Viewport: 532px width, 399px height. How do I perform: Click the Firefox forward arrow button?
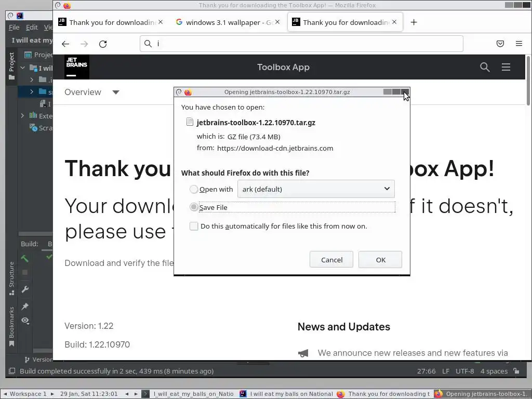click(84, 44)
